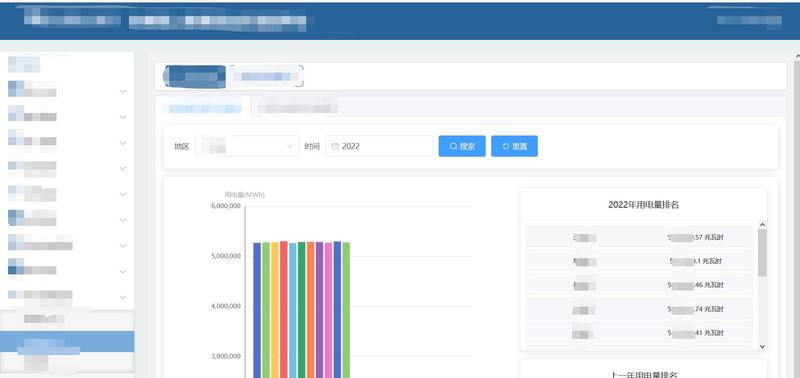
Task: Open the 地区 region dropdown
Action: pyautogui.click(x=247, y=146)
